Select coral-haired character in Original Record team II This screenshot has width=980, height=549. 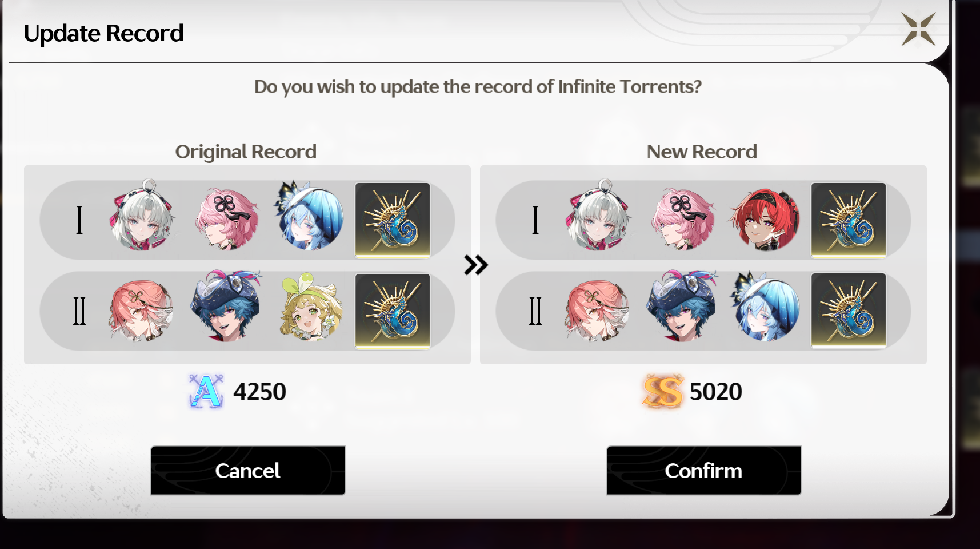141,310
